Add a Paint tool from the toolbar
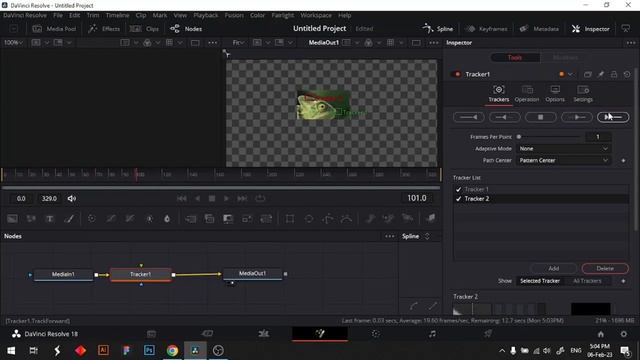This screenshot has height=360, width=640. [x=69, y=219]
